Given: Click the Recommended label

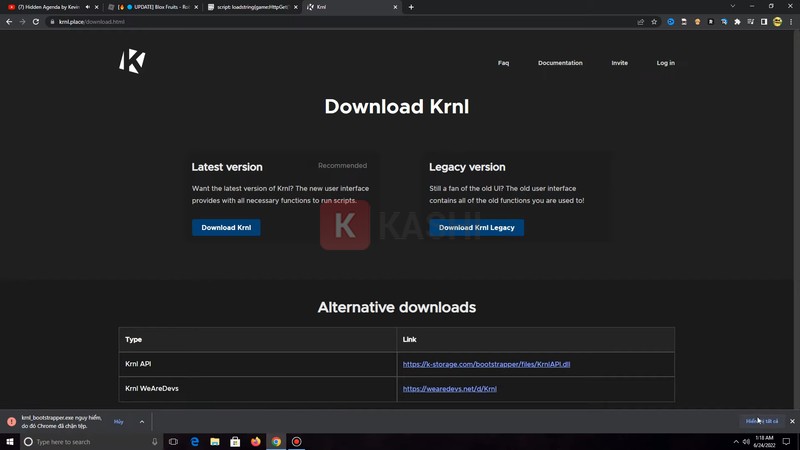Looking at the screenshot, I should click(x=342, y=166).
